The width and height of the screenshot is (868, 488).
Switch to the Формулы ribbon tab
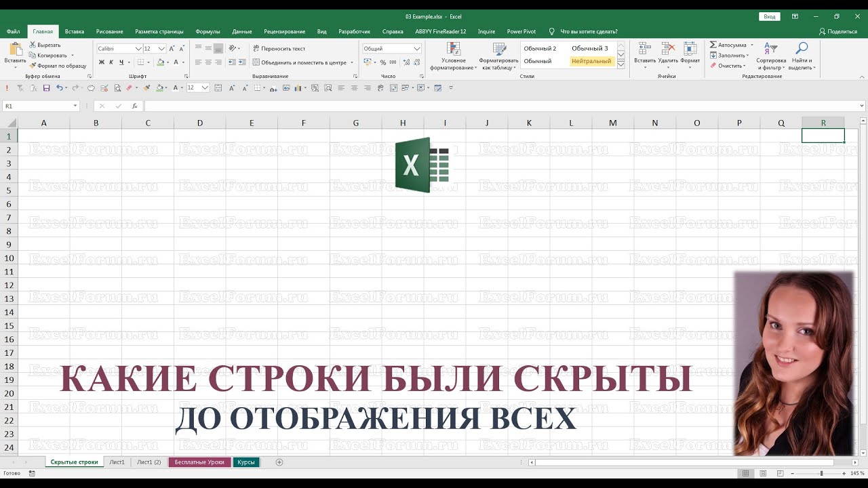[x=208, y=31]
